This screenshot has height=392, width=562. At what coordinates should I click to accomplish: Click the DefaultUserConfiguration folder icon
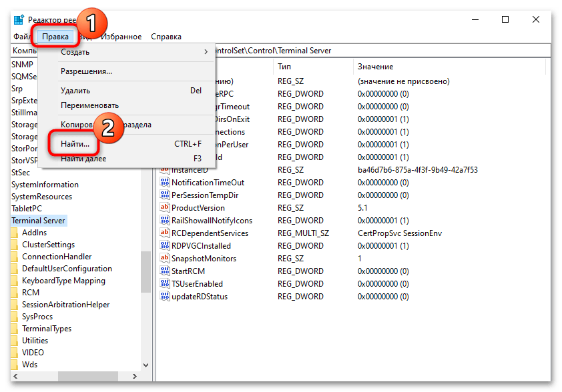point(14,269)
